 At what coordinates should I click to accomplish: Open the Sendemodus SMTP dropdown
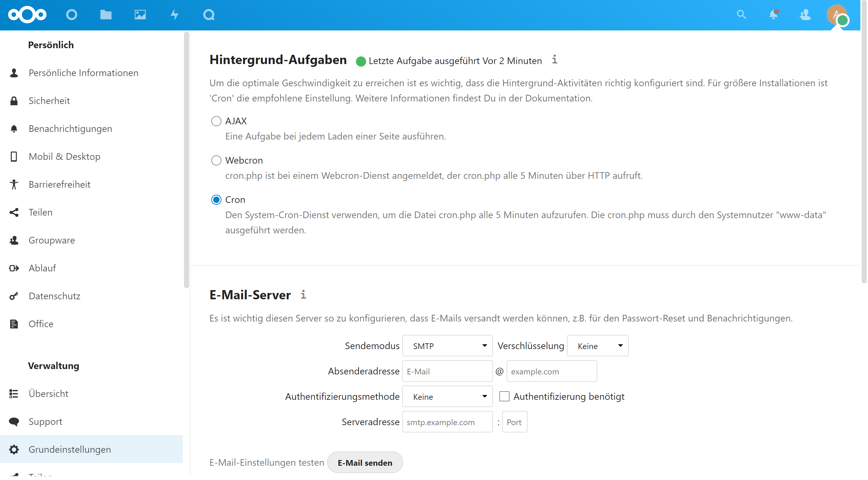[x=447, y=346]
